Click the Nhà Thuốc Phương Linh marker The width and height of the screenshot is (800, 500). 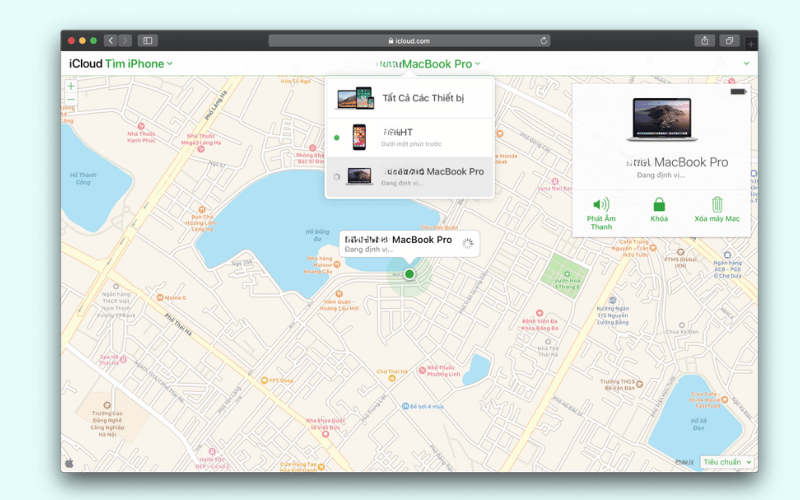tap(421, 370)
